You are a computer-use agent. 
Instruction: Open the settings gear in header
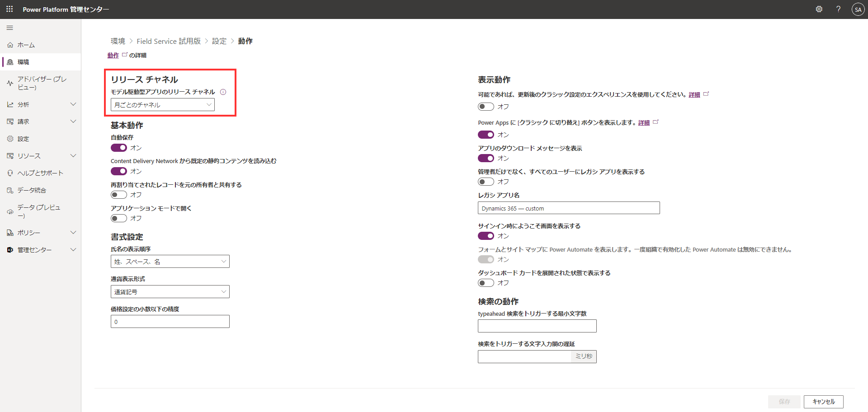coord(819,9)
